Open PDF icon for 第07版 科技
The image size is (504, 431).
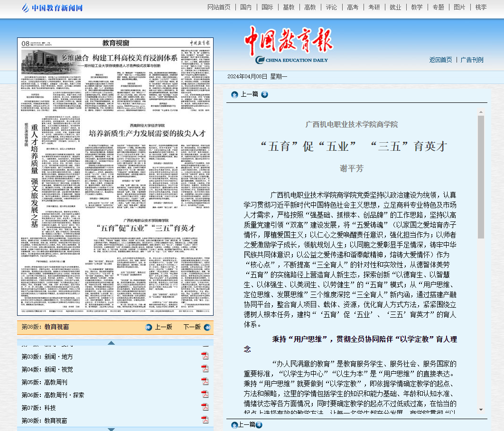tap(205, 407)
